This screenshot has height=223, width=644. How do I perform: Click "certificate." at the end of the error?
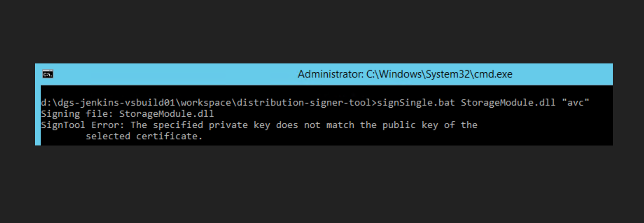(169, 136)
